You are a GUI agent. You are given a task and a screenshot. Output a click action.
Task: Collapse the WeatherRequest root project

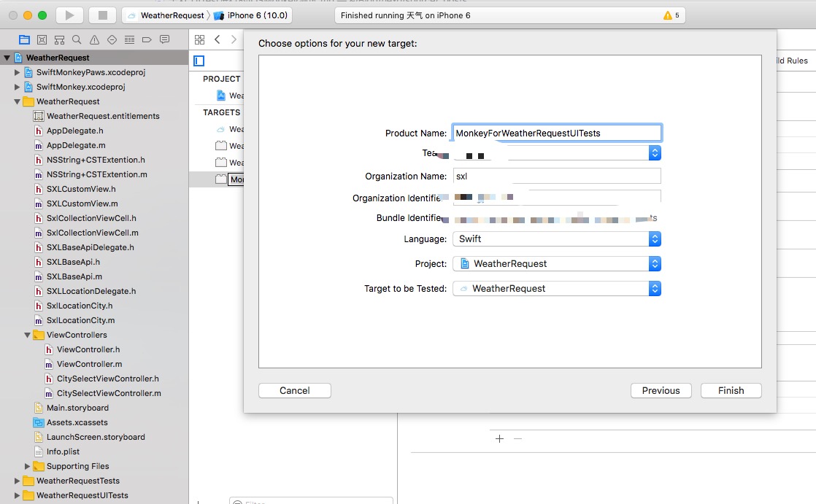click(x=7, y=58)
